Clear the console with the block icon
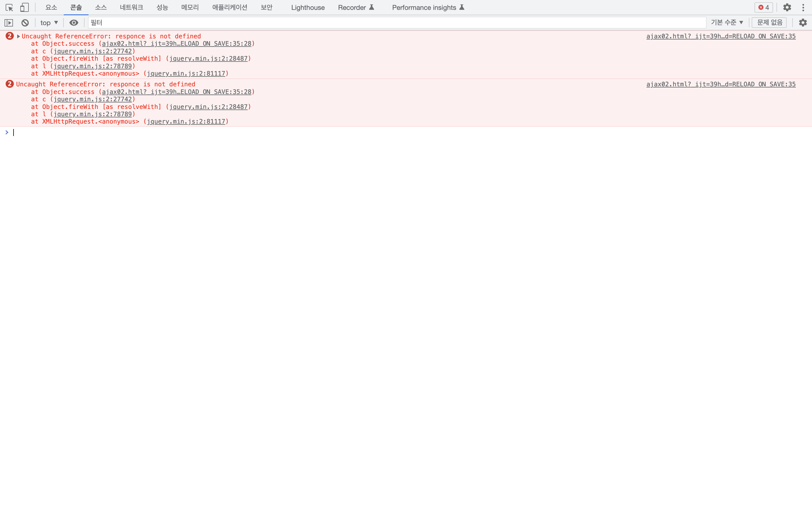Screen dimensions: 812x508 click(x=25, y=23)
